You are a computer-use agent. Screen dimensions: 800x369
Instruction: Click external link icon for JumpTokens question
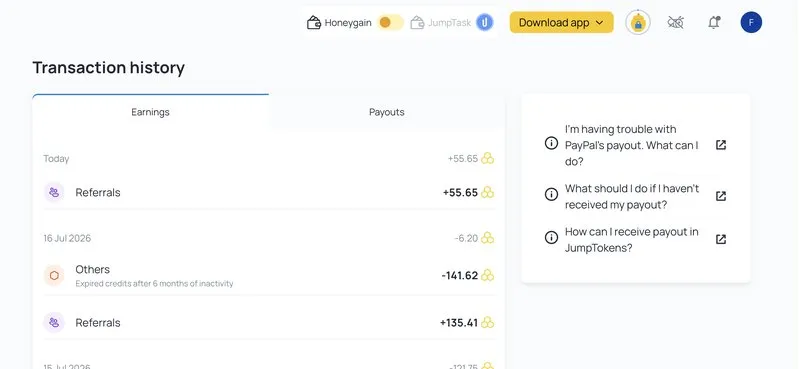pos(720,239)
